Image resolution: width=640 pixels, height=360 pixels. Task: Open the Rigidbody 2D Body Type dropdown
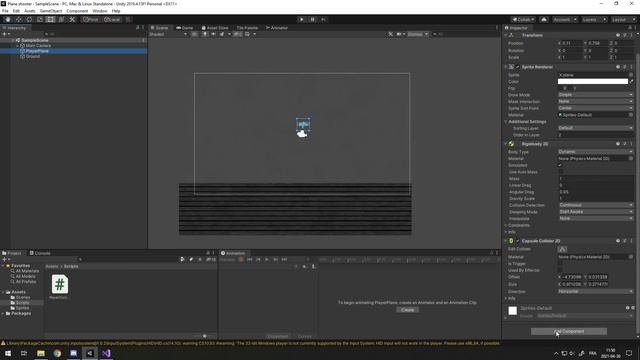coord(596,152)
